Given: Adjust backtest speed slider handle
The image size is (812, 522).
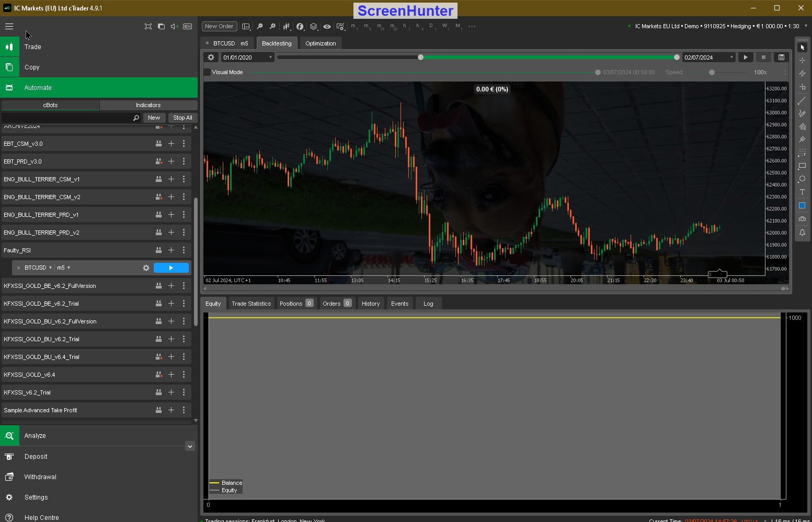Looking at the screenshot, I should 712,73.
